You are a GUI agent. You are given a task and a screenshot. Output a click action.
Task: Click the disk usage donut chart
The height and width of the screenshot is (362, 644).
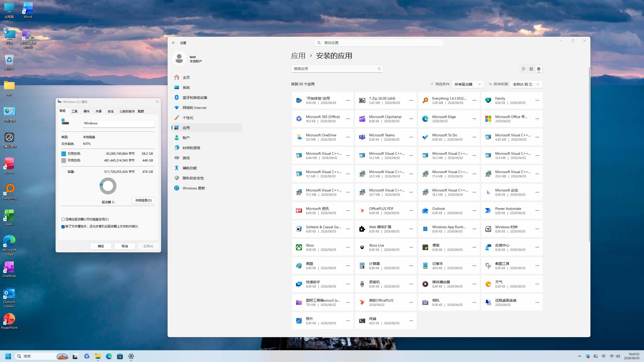point(108,186)
